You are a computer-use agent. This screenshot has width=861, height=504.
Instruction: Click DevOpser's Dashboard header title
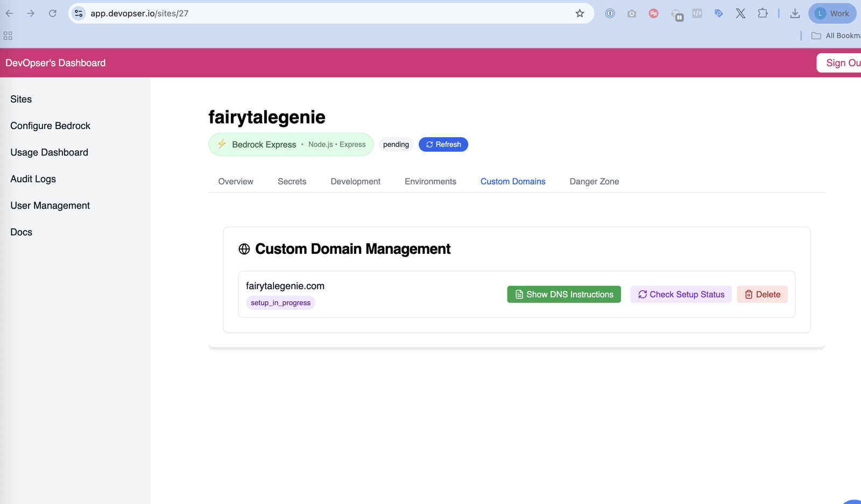55,63
